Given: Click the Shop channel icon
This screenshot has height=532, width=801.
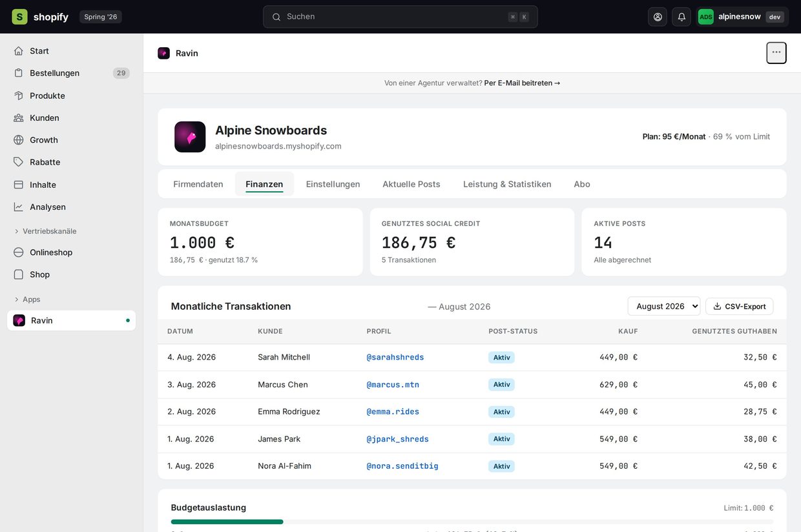Looking at the screenshot, I should pos(19,274).
